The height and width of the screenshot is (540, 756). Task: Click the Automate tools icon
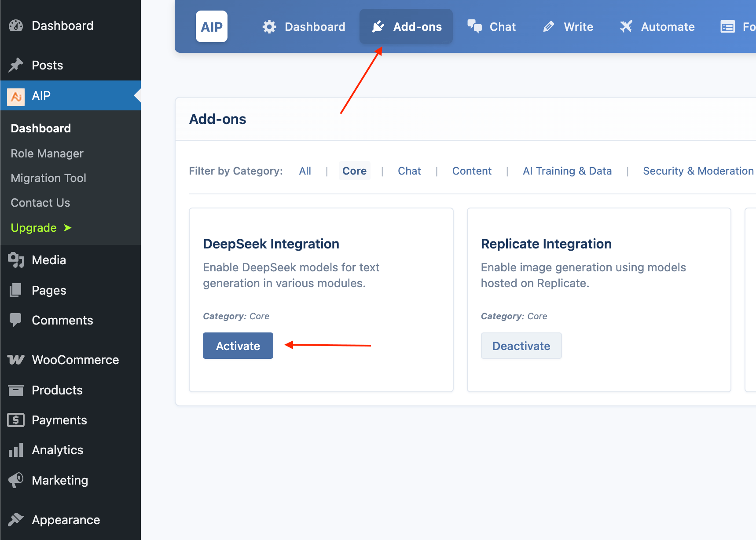click(x=626, y=26)
